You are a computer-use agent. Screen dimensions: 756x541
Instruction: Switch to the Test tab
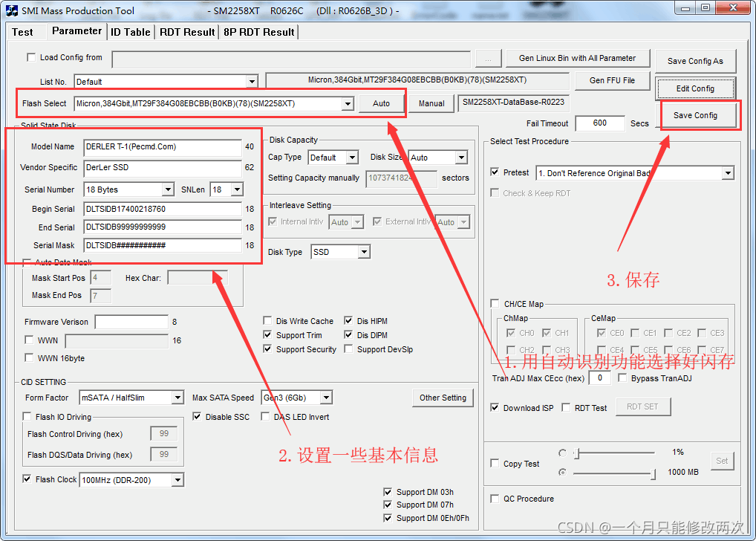23,32
